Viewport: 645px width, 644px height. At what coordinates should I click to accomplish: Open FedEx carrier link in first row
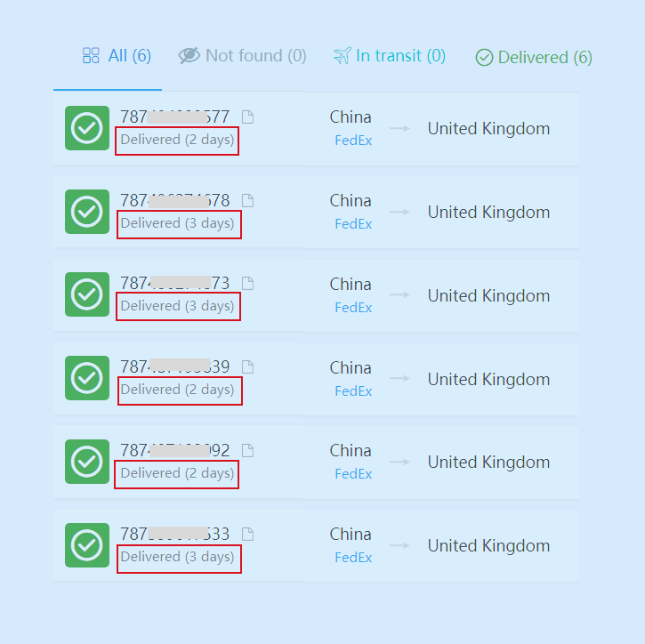coord(353,141)
